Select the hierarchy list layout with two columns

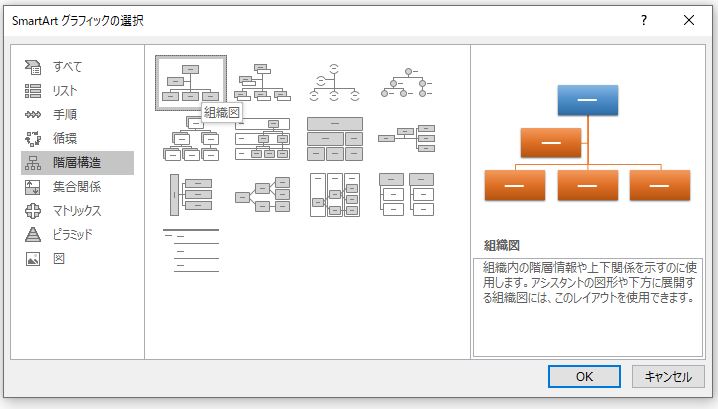coord(407,195)
